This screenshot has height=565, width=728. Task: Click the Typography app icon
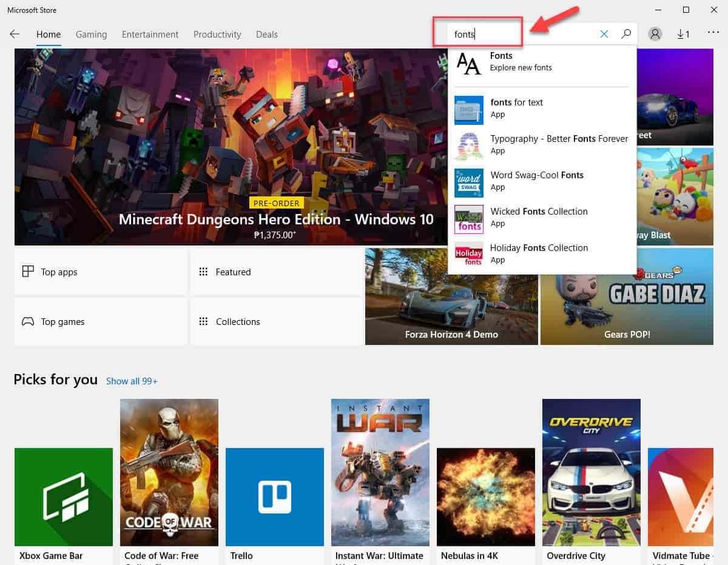[469, 147]
